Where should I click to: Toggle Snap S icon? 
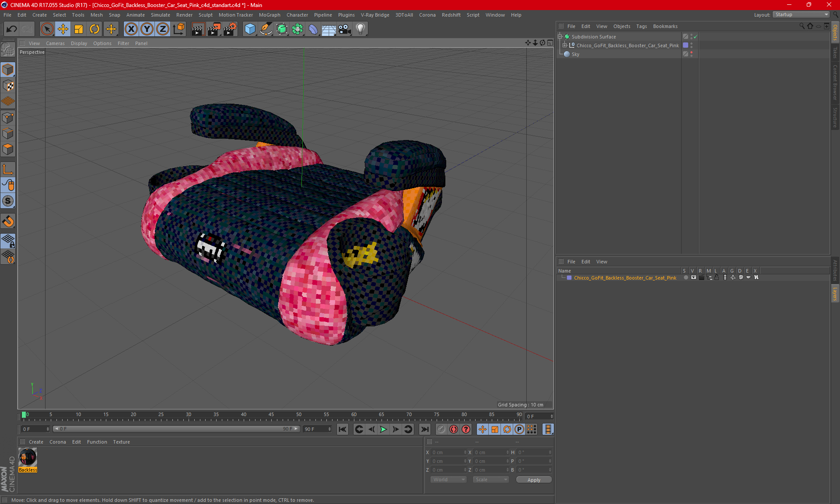(8, 201)
